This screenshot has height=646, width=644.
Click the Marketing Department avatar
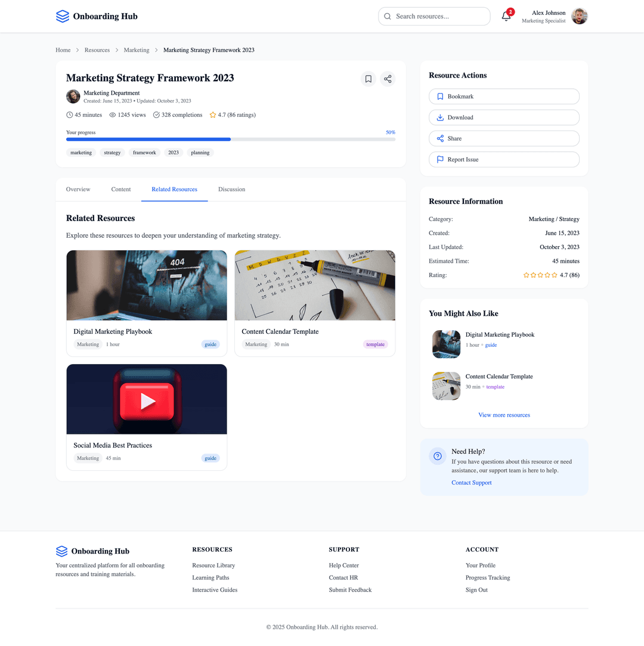[73, 97]
